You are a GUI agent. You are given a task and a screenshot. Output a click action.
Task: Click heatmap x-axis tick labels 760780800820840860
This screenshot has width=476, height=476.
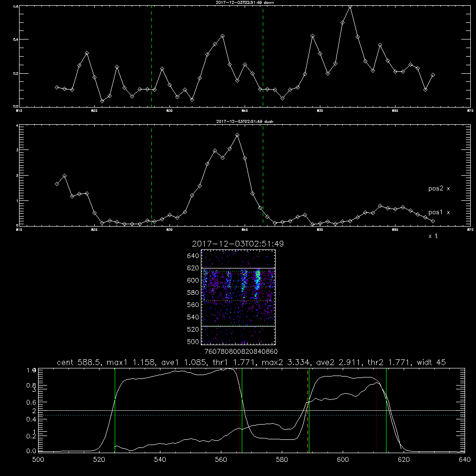(241, 352)
